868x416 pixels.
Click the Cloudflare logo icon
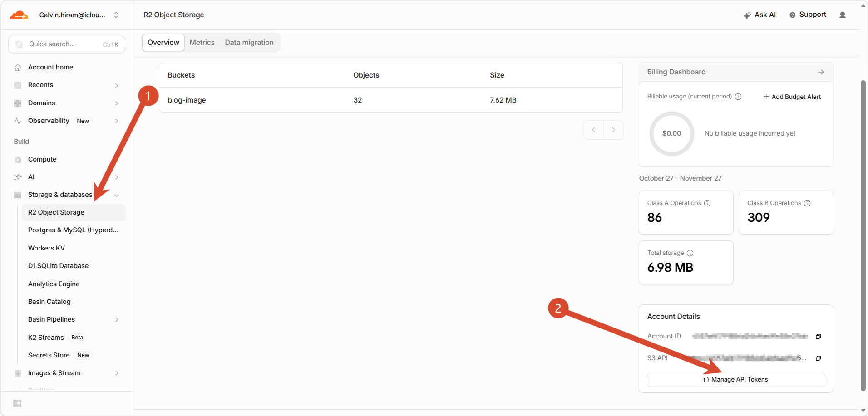coord(19,15)
